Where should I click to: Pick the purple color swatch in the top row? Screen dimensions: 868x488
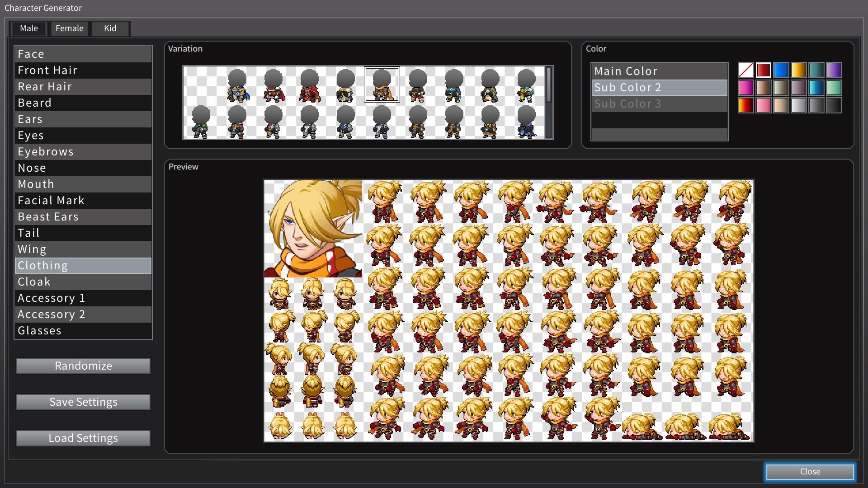(x=834, y=70)
